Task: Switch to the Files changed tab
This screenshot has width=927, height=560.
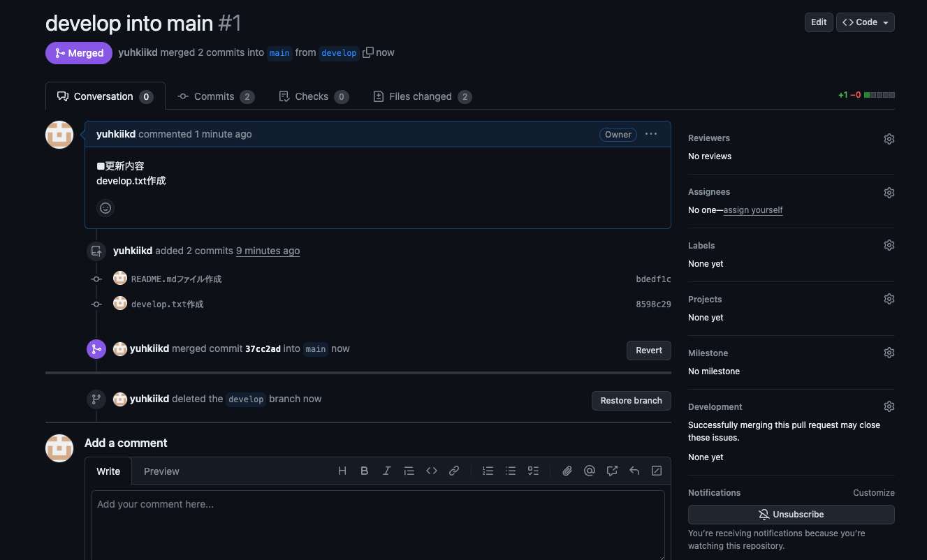Action: click(422, 96)
